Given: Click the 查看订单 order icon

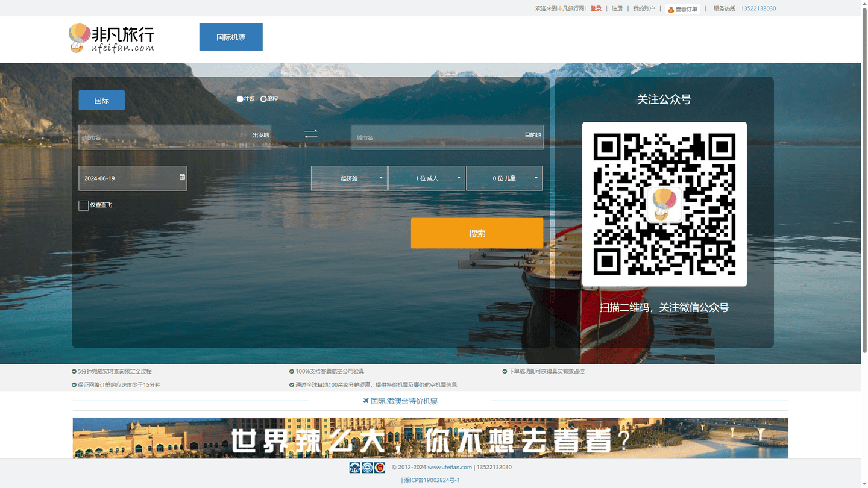Looking at the screenshot, I should coord(671,9).
